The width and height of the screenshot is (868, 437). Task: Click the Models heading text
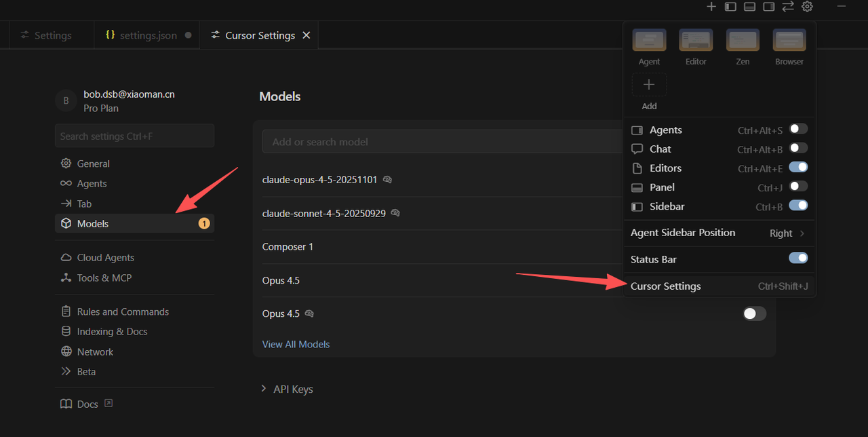pos(280,96)
